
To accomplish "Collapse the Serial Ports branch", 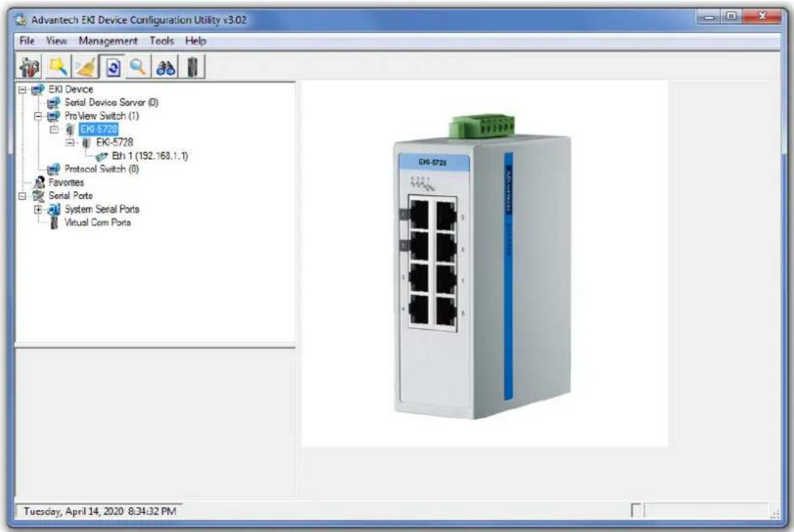I will [23, 196].
